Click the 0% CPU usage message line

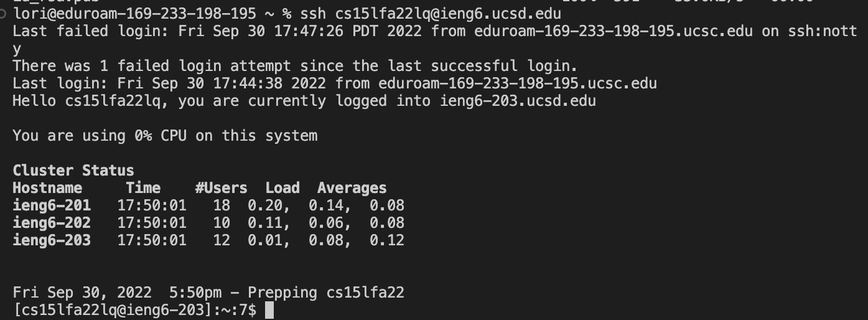pos(165,136)
